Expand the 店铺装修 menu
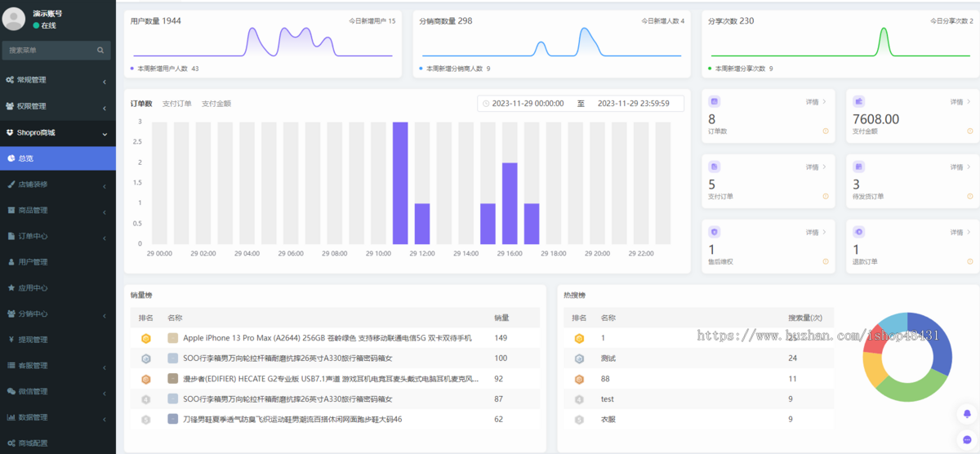This screenshot has width=980, height=454. tap(58, 185)
